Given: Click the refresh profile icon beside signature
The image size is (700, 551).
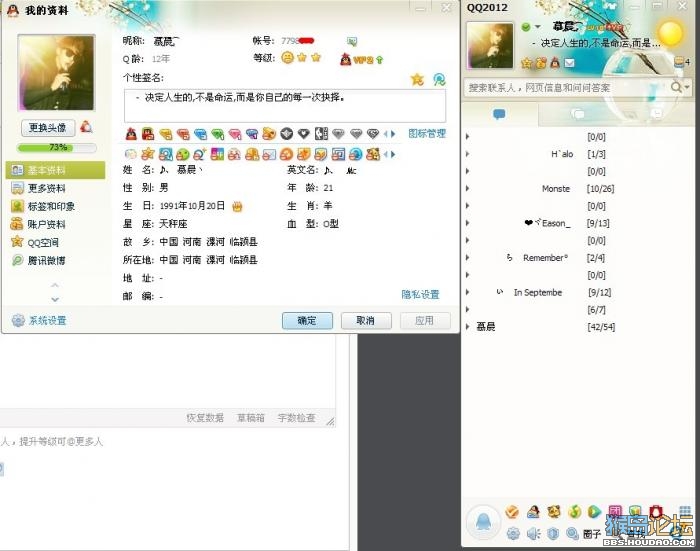Looking at the screenshot, I should 439,79.
